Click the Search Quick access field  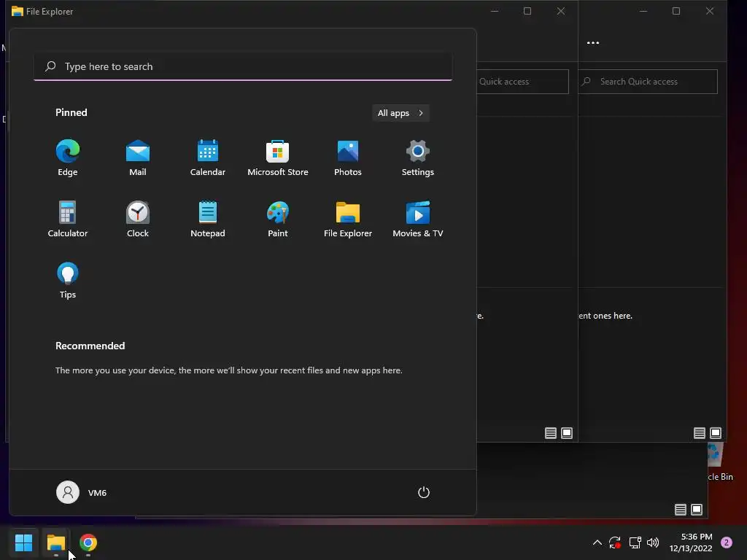pos(648,82)
